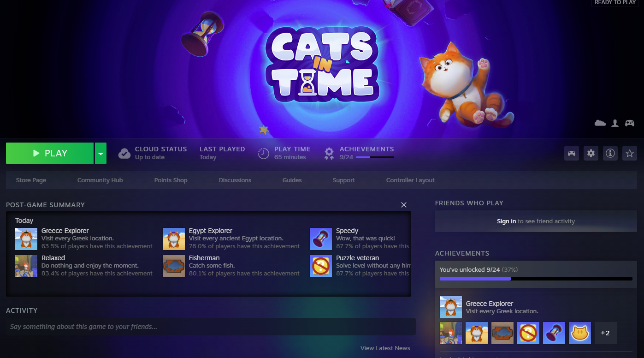Click the ACHIEVEMENTS 9/24 label in header bar
The image size is (644, 358).
[x=367, y=149]
